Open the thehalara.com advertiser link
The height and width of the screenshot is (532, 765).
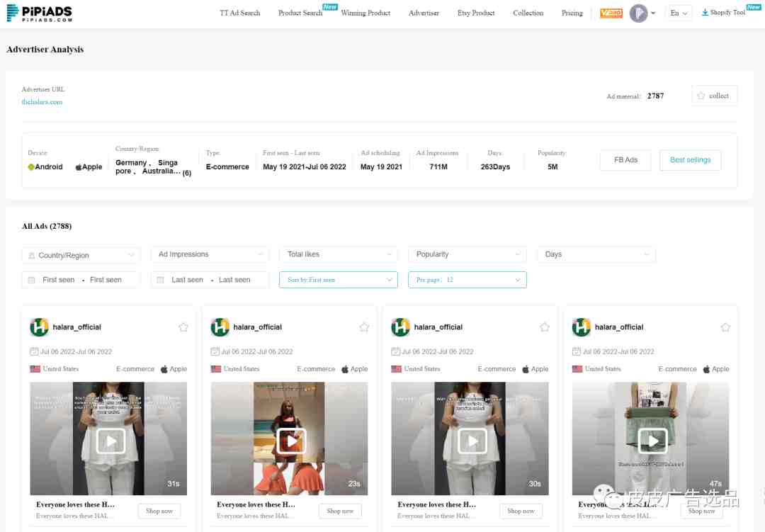tap(42, 102)
